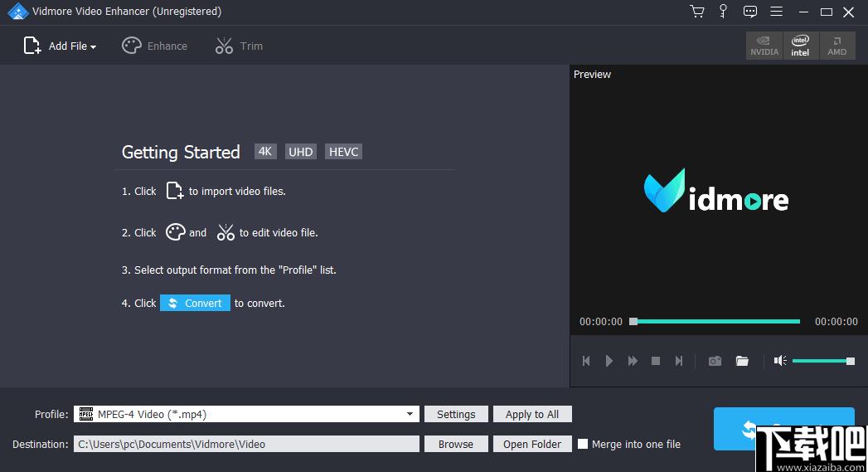Open the Trim tool
The width and height of the screenshot is (868, 472).
239,46
